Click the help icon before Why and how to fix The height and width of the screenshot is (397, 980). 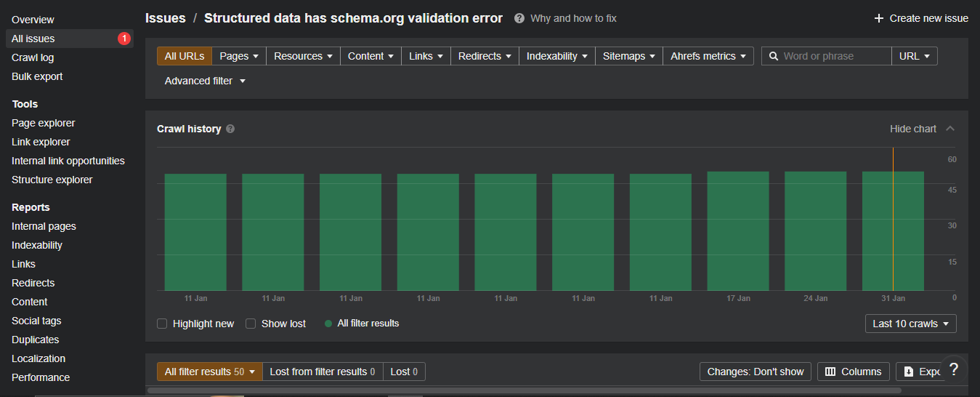tap(519, 18)
